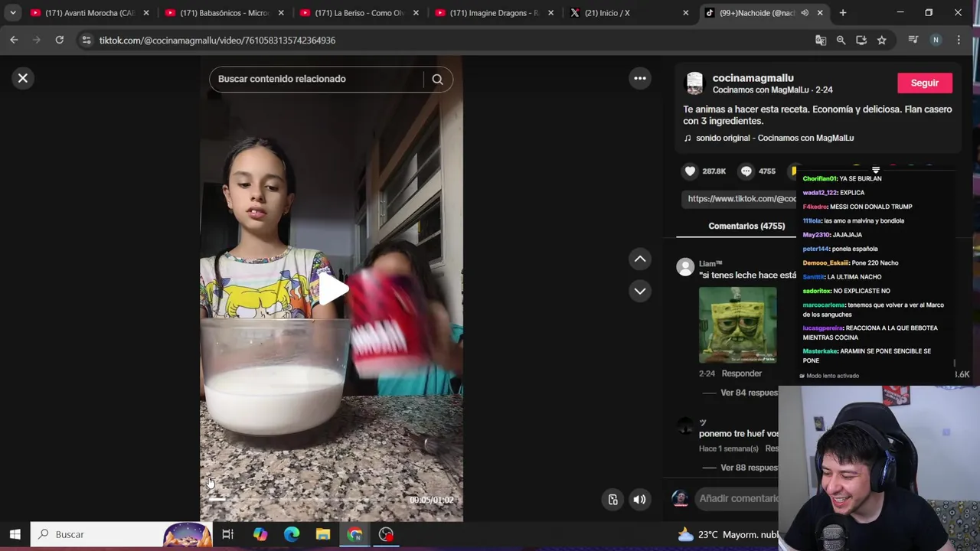Screen dimensions: 980x551
Task: Follow cocinamagmallu with the Seguir button
Action: pos(924,83)
